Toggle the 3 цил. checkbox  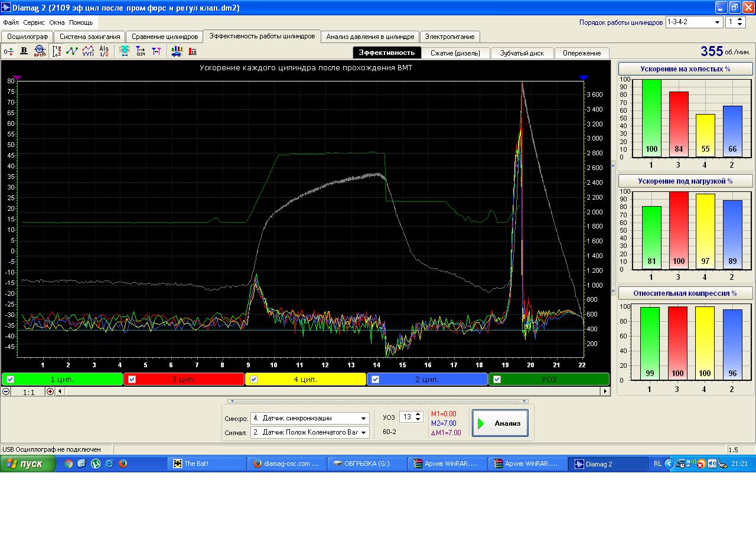(x=132, y=379)
